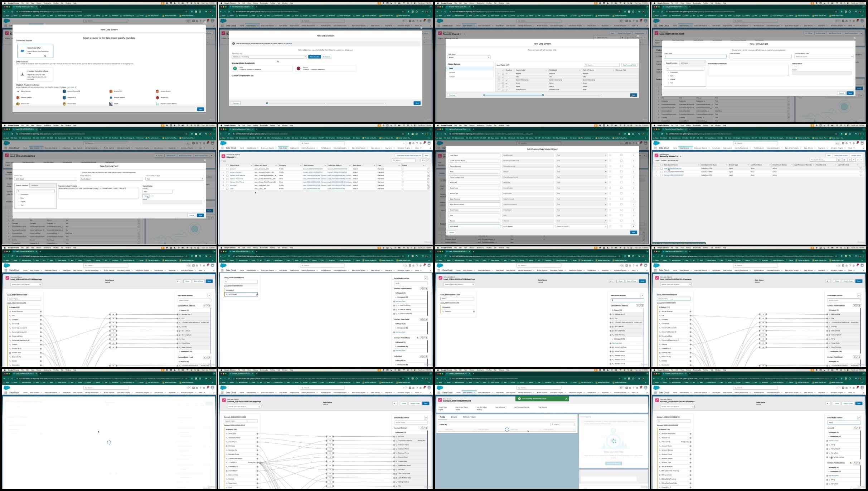
Task: Select the Account Fax field in Account mappings
Action: [674, 438]
